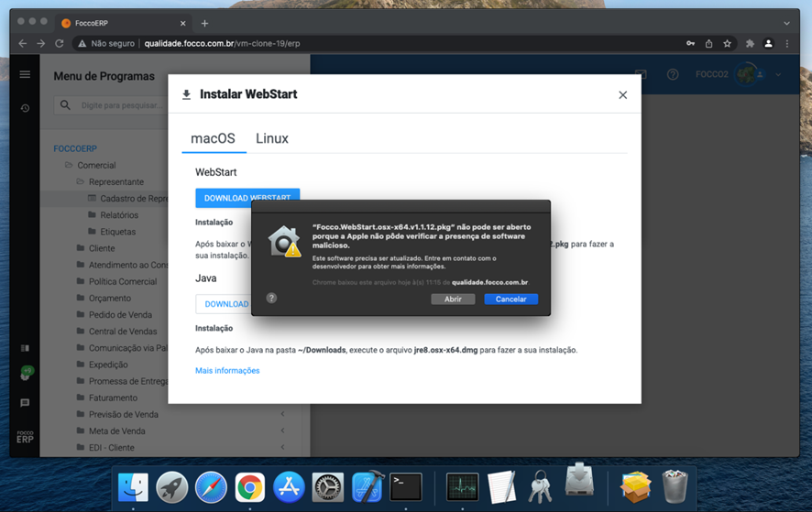The height and width of the screenshot is (512, 812).
Task: Click the share page icon in address bar
Action: click(708, 43)
